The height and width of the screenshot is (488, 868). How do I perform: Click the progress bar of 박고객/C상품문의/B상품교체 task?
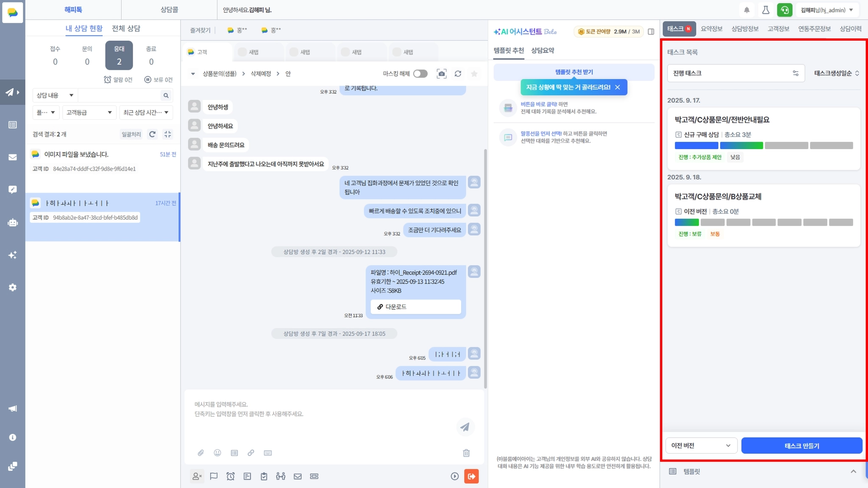pos(763,222)
